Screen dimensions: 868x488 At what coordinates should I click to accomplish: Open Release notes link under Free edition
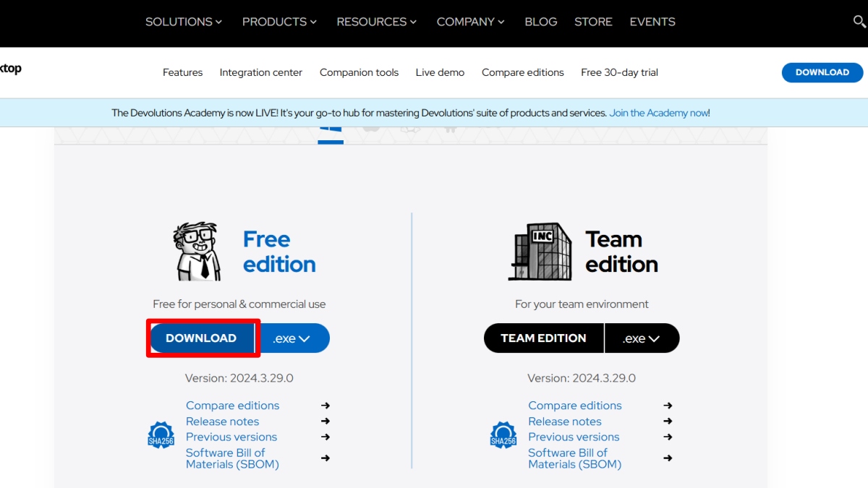(x=222, y=421)
